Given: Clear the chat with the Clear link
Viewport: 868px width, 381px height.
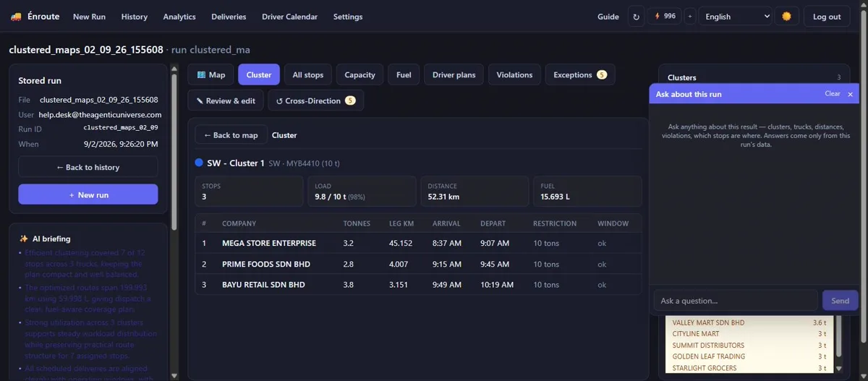Looking at the screenshot, I should pyautogui.click(x=833, y=94).
